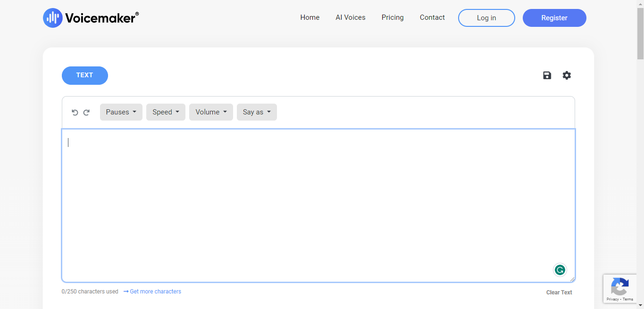Click the Grammarly icon in text area

pyautogui.click(x=560, y=270)
